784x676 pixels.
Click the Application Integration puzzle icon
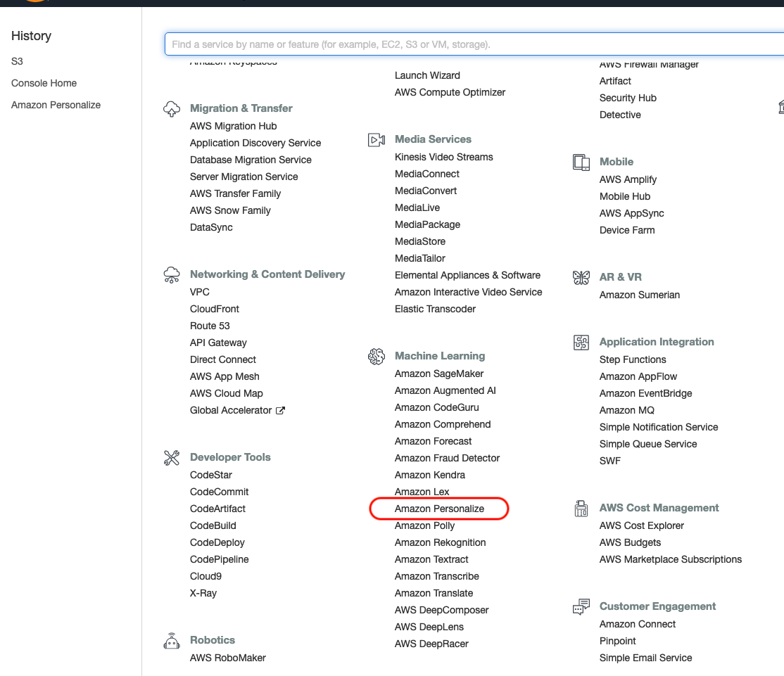click(581, 343)
